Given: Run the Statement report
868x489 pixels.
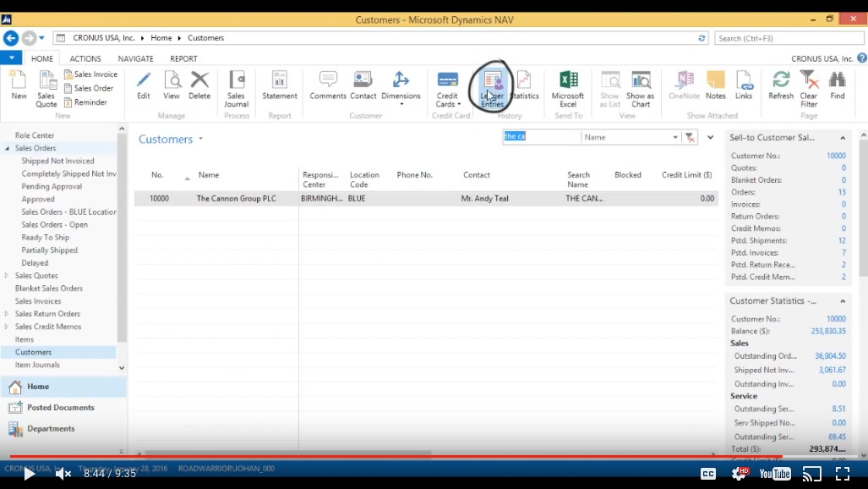Looking at the screenshot, I should pyautogui.click(x=280, y=85).
